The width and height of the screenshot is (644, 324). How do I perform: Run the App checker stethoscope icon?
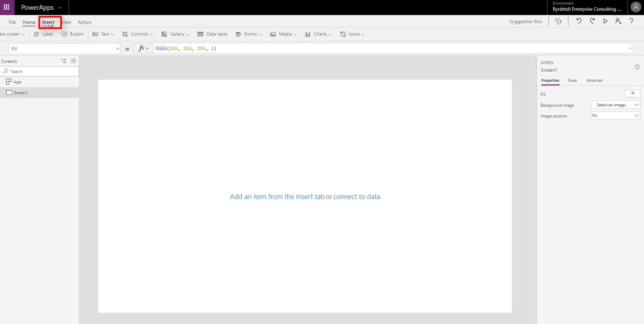click(x=558, y=21)
